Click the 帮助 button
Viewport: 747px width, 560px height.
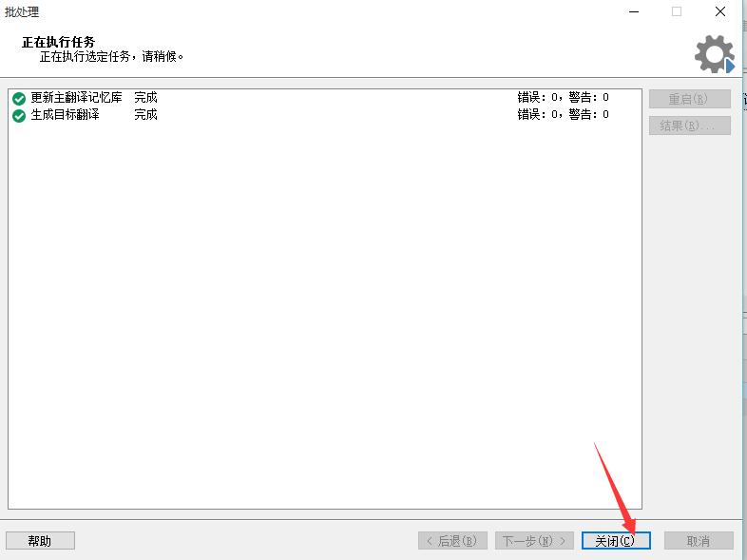(x=40, y=540)
